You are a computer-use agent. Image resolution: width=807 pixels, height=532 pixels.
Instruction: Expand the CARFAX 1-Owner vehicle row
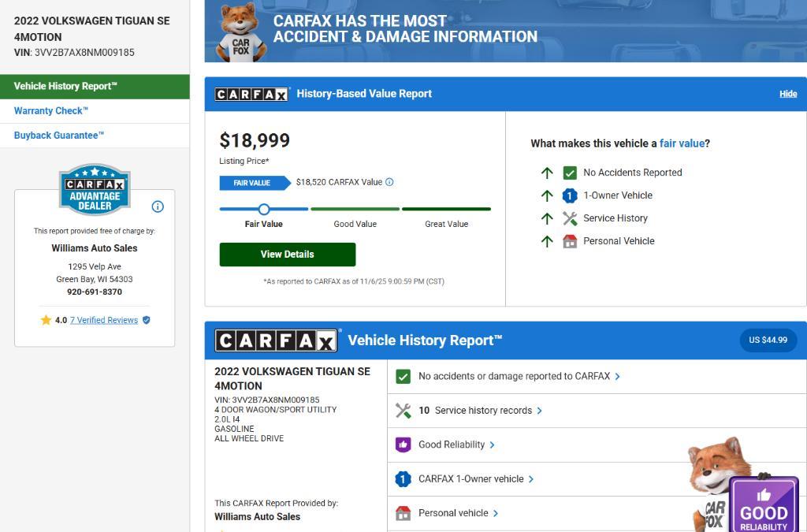tap(531, 479)
